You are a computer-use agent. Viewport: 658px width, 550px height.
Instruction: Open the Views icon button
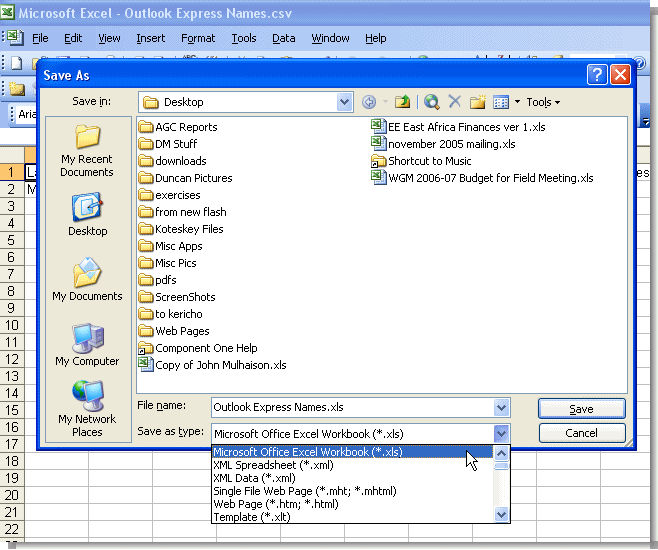click(x=501, y=102)
